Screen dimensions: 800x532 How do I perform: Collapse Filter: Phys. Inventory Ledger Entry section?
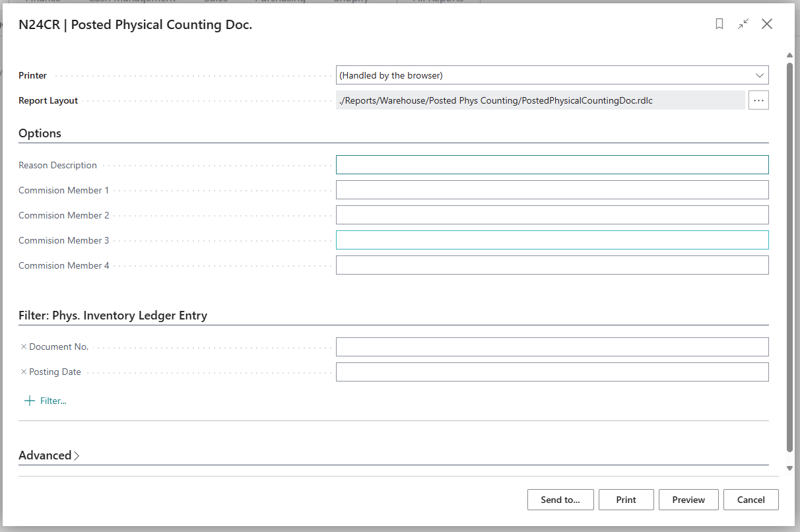coord(113,316)
